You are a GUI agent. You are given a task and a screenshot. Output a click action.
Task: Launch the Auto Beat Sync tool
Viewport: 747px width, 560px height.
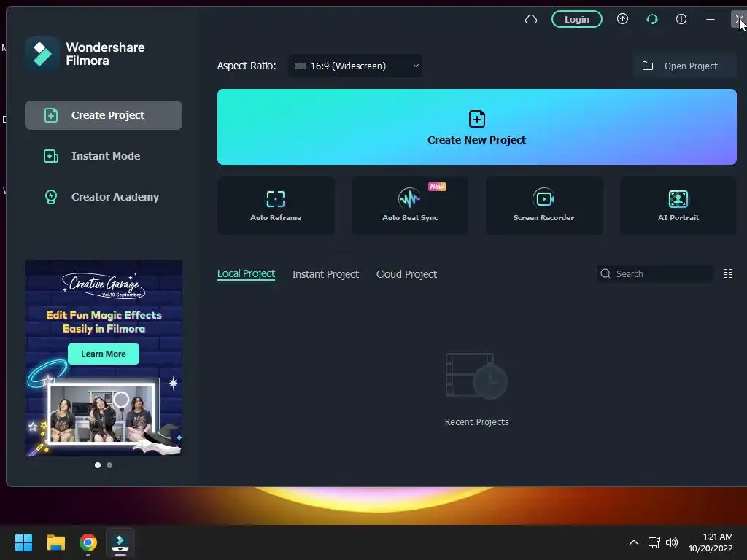(x=410, y=205)
